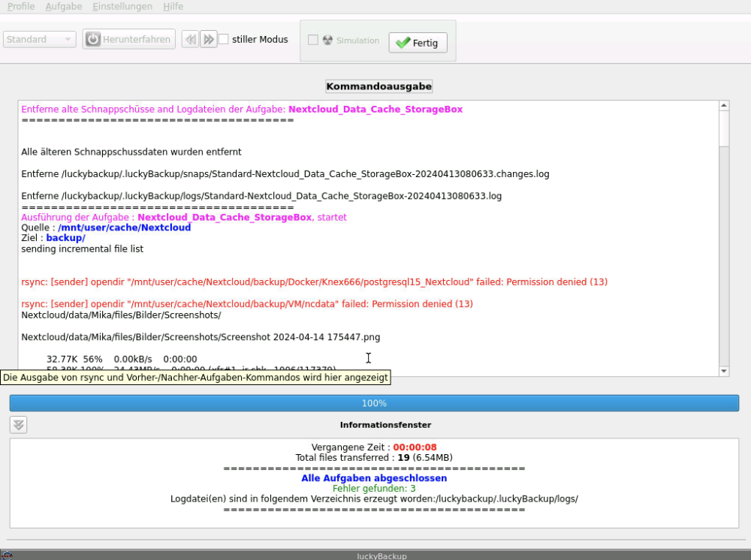
Task: Open the Einstellungen menu
Action: pyautogui.click(x=122, y=6)
